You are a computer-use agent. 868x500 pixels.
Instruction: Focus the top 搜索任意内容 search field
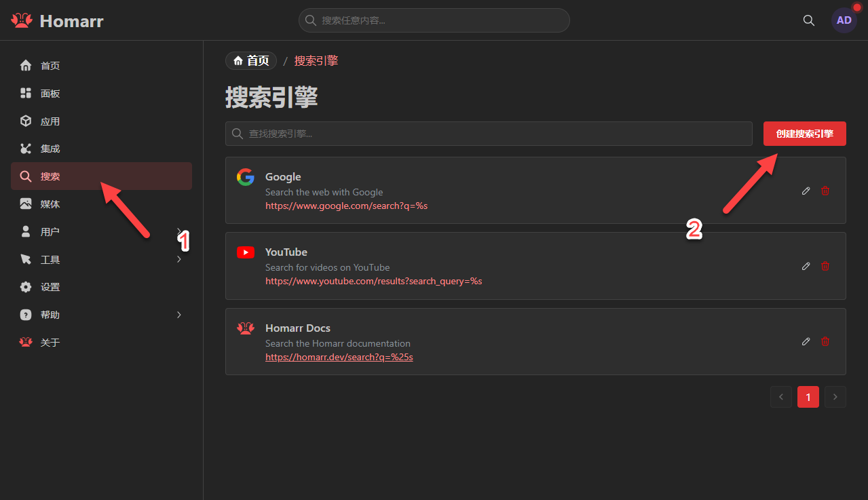click(434, 20)
